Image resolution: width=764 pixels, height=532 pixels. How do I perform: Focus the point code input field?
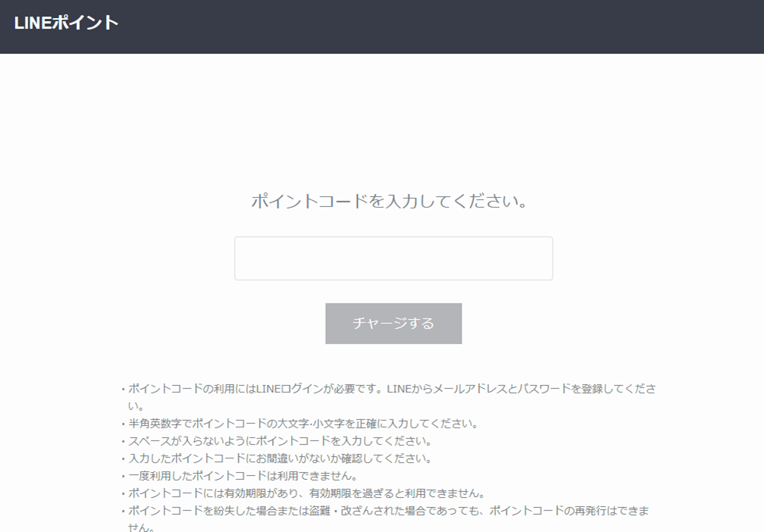click(x=393, y=258)
